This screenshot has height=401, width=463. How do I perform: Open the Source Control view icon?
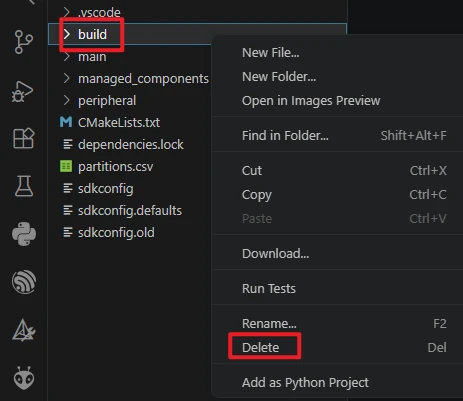pos(24,42)
